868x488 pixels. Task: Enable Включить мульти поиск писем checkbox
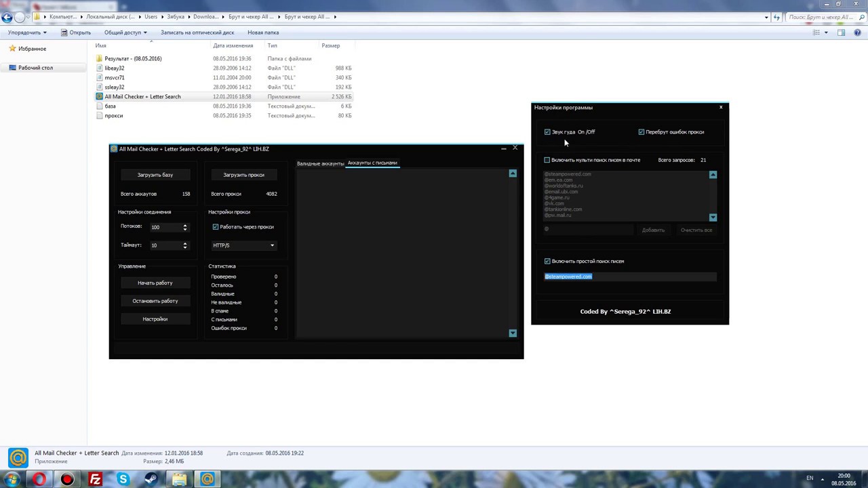(x=547, y=160)
